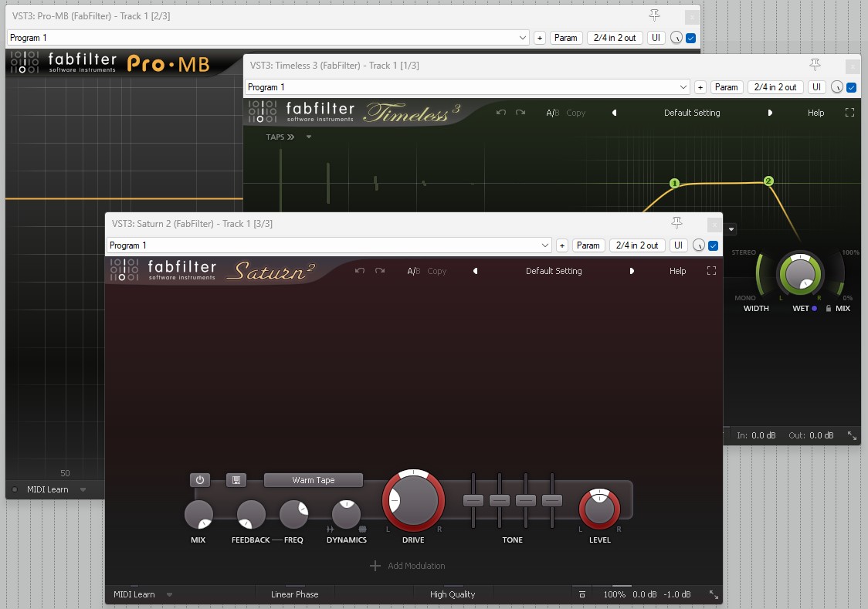Toggle the bypass checkbox in Saturn 2 window
This screenshot has height=609, width=868.
[713, 245]
